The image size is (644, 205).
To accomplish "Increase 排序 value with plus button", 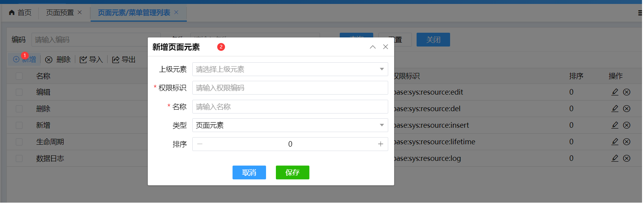I will pyautogui.click(x=380, y=144).
